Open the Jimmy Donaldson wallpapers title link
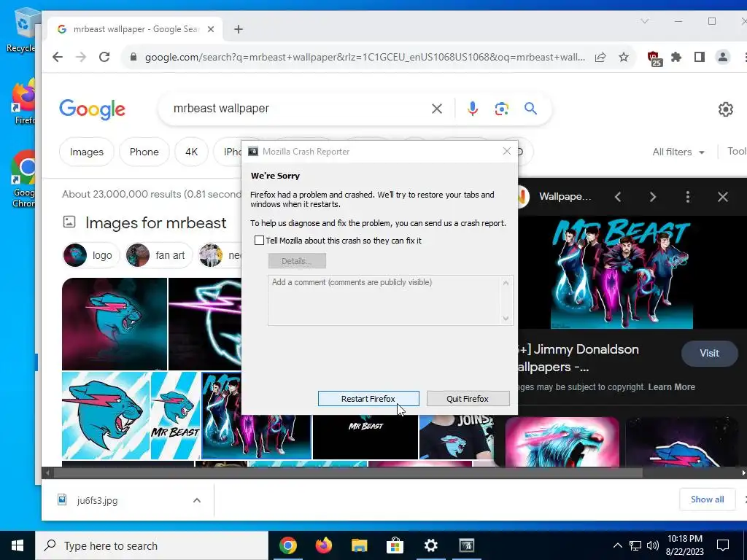This screenshot has width=747, height=560. pyautogui.click(x=578, y=358)
